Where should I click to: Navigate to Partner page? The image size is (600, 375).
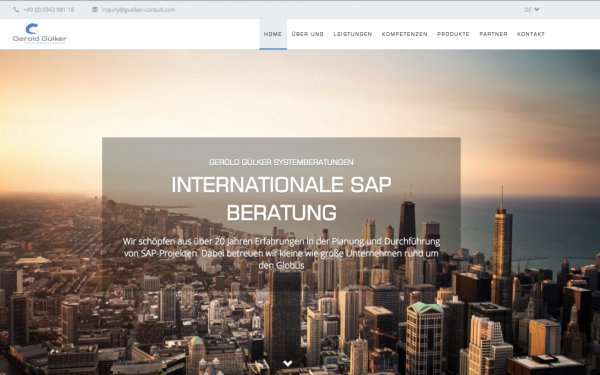click(493, 34)
